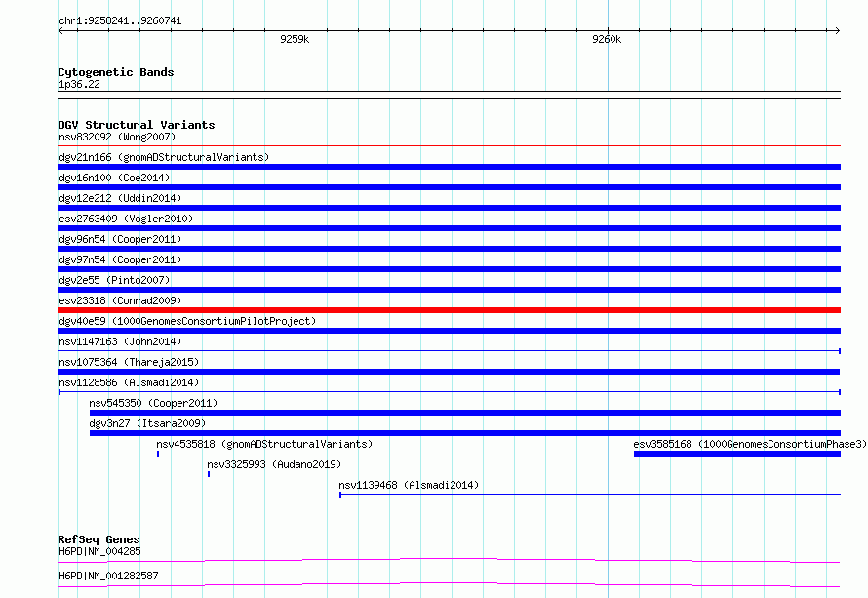Click the esv3585168 1000GenomesConsortiumPhase3 label
Image resolution: width=868 pixels, height=598 pixels.
click(x=749, y=444)
